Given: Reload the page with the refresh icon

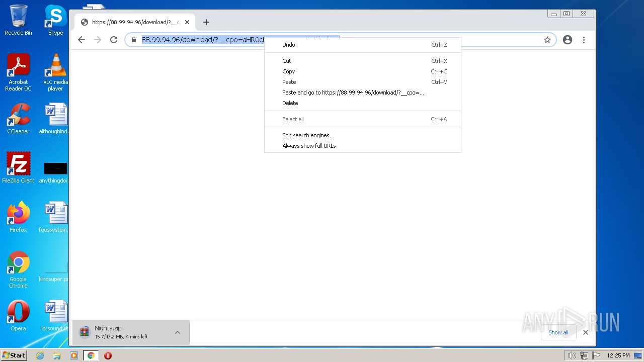Looking at the screenshot, I should [114, 40].
